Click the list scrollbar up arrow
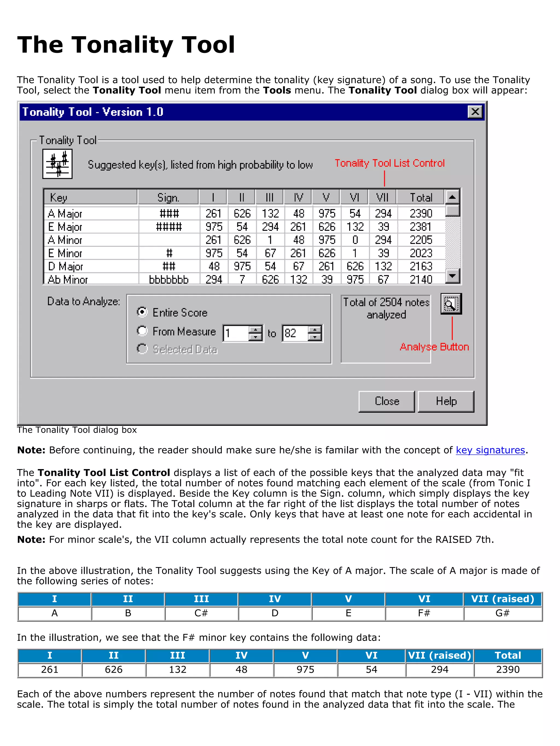Screen dimensions: 560x746 coord(453,197)
